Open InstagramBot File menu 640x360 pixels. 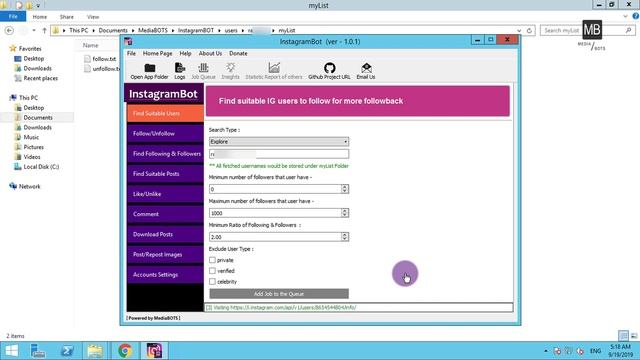[x=131, y=53]
